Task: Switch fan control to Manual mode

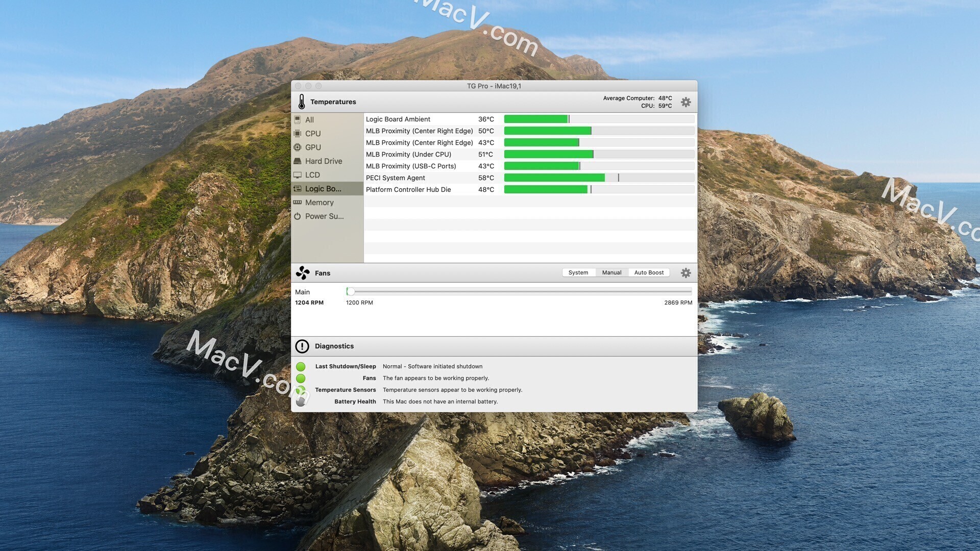Action: pos(611,272)
